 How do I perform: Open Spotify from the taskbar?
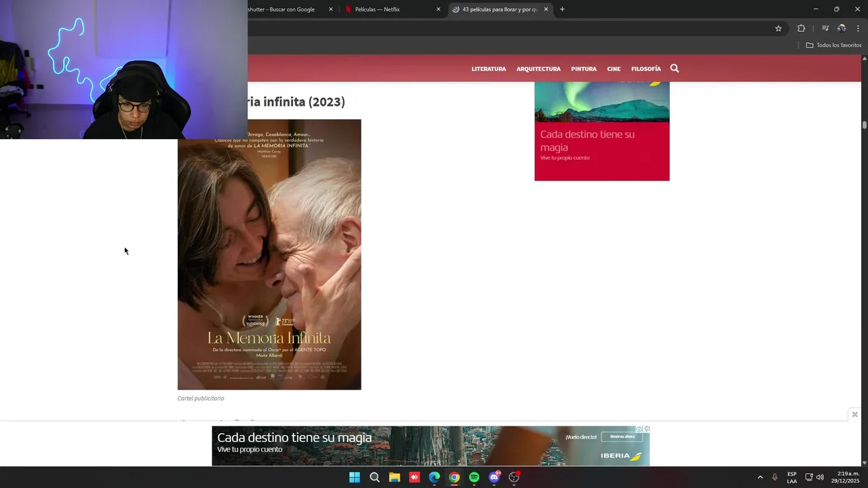click(x=474, y=477)
